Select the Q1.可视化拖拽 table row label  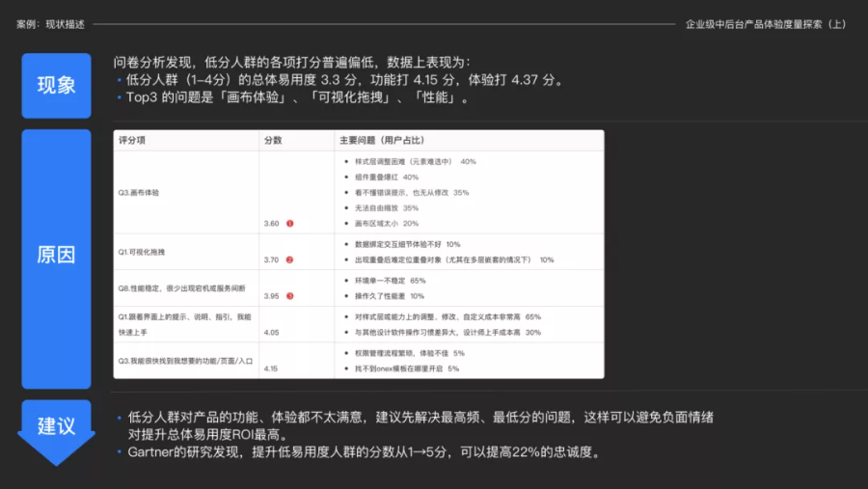point(142,252)
